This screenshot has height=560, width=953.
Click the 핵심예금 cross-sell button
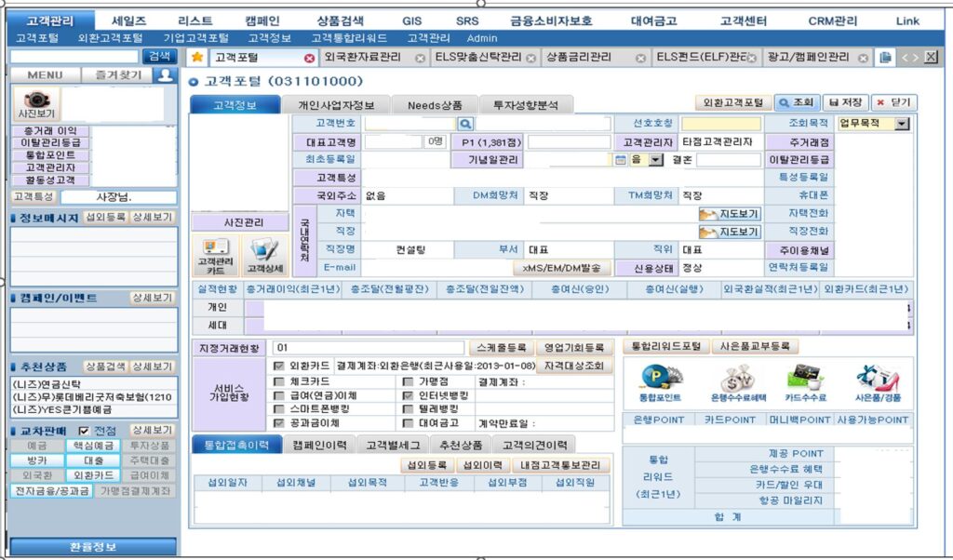pyautogui.click(x=93, y=446)
